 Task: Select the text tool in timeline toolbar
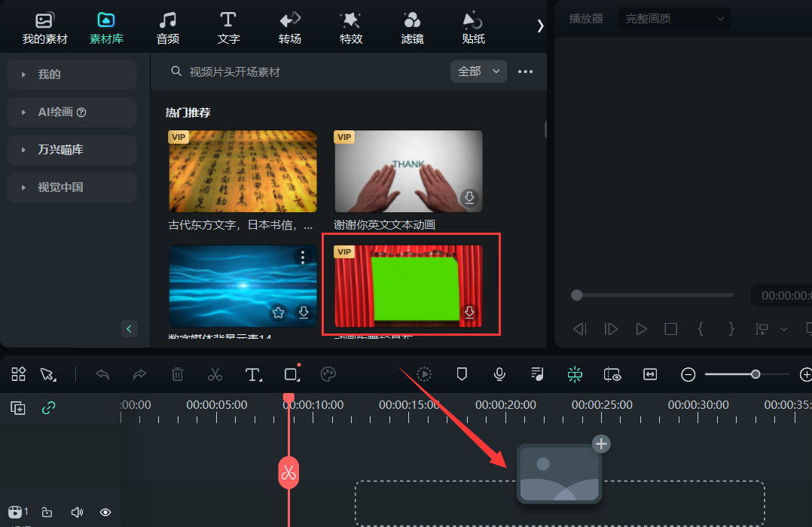pyautogui.click(x=253, y=374)
